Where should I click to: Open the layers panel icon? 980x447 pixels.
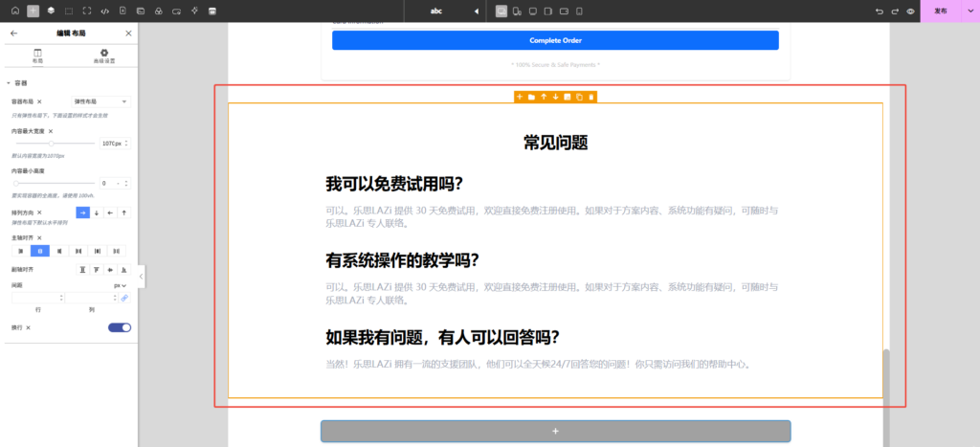[x=51, y=11]
